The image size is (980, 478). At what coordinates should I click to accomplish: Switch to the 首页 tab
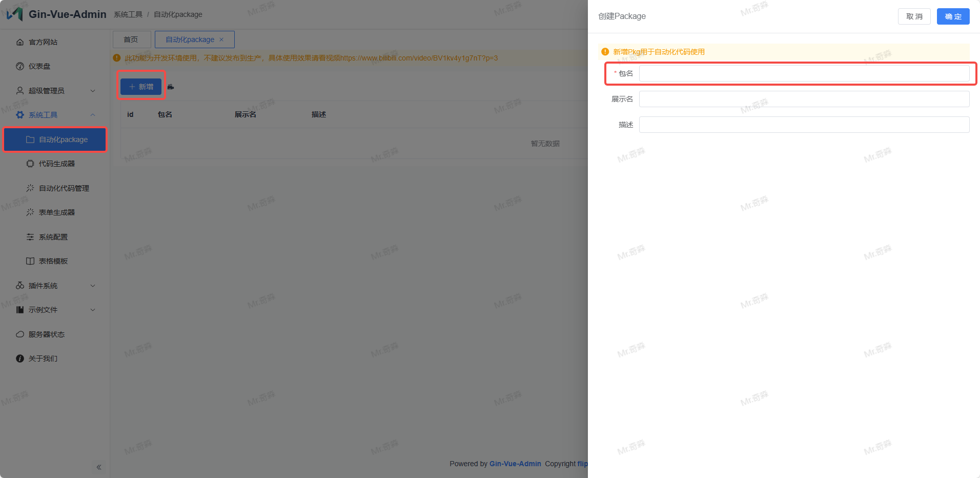[131, 39]
